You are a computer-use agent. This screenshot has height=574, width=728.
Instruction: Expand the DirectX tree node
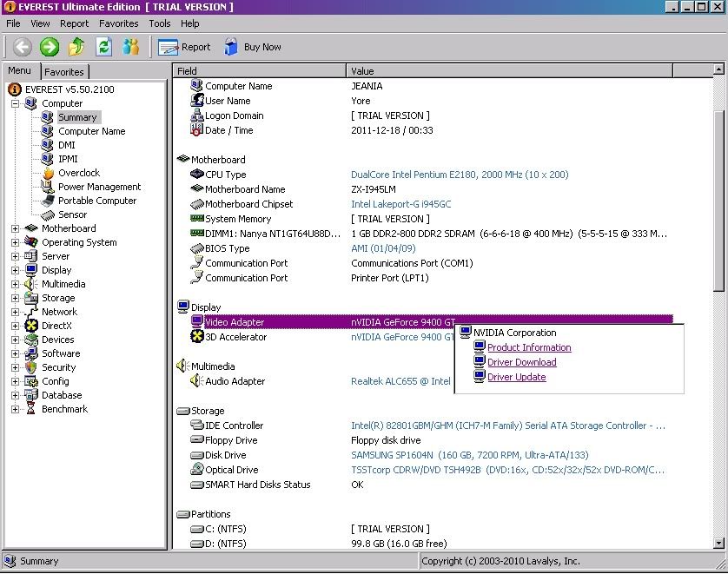[16, 327]
